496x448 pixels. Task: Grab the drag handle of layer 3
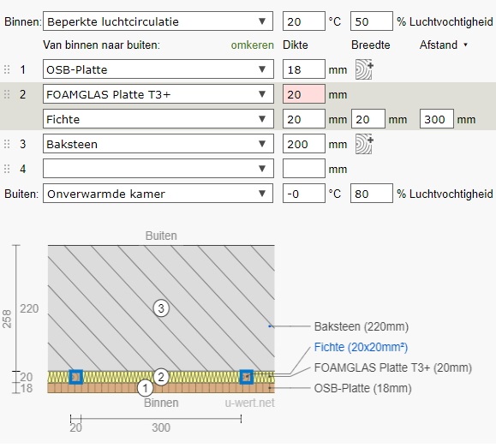pos(7,144)
